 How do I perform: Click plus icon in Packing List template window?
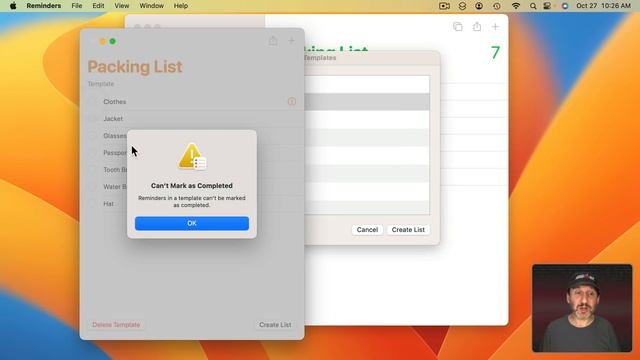click(291, 41)
